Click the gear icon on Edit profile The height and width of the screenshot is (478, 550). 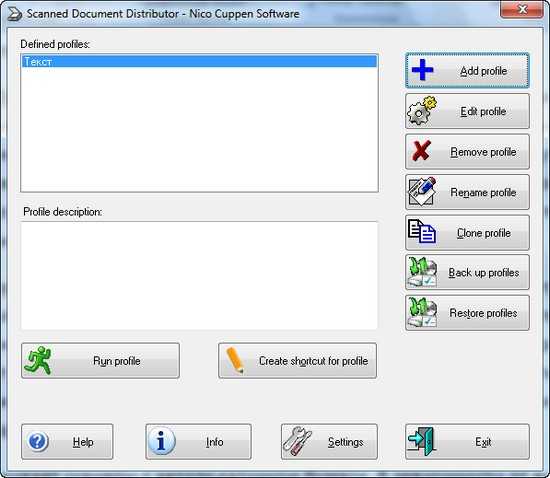pos(422,111)
